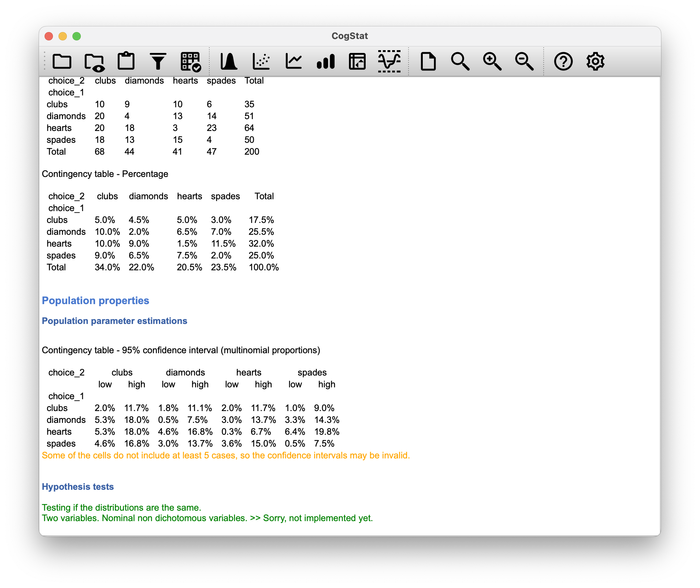
Task: Display the active data with the grid-check icon
Action: [190, 62]
